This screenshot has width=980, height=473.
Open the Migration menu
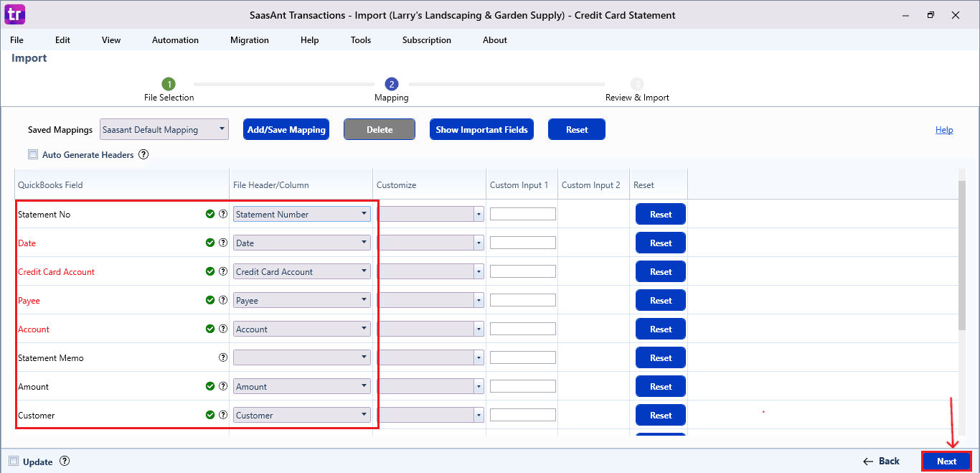click(250, 40)
